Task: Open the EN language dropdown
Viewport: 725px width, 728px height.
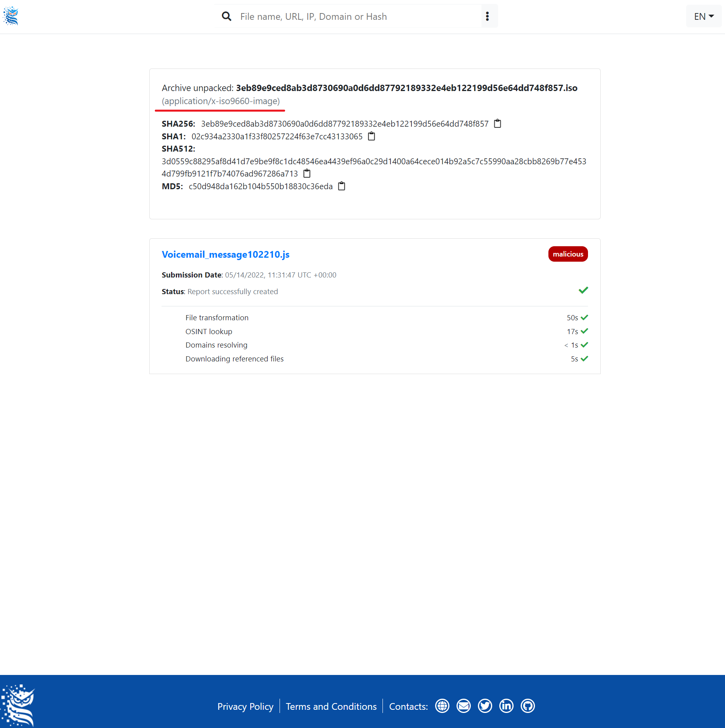Action: (703, 16)
